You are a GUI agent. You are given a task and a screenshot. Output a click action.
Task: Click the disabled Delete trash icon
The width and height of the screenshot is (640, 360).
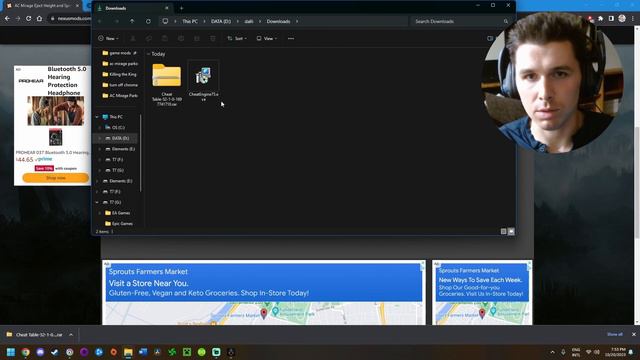point(213,38)
